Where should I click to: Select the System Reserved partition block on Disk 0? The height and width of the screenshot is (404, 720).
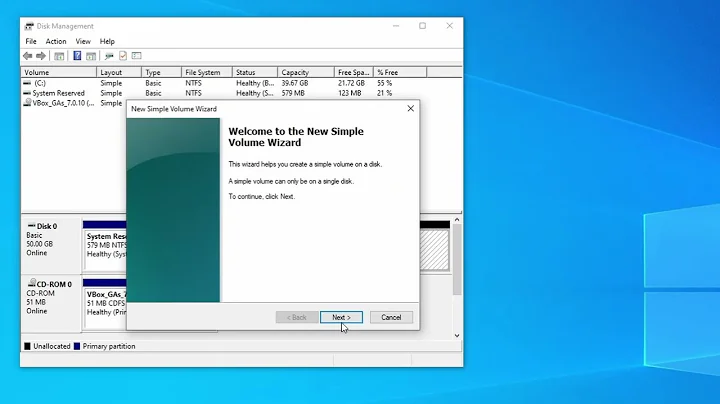point(105,246)
